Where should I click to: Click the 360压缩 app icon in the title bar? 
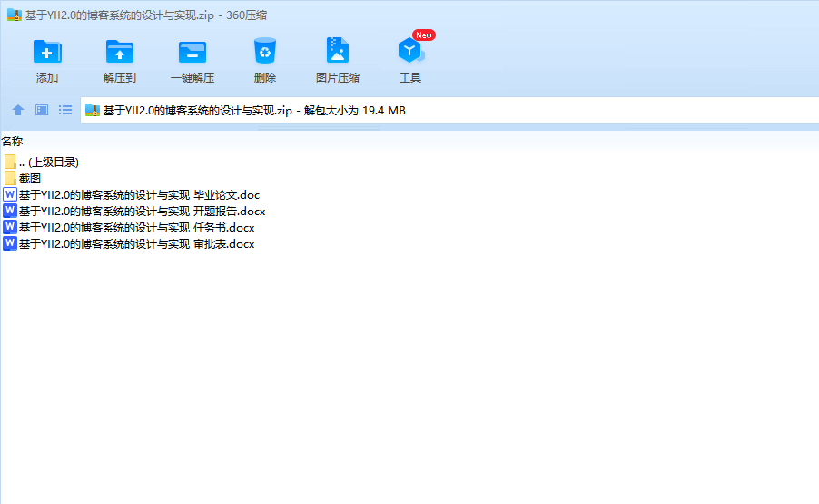click(x=15, y=15)
